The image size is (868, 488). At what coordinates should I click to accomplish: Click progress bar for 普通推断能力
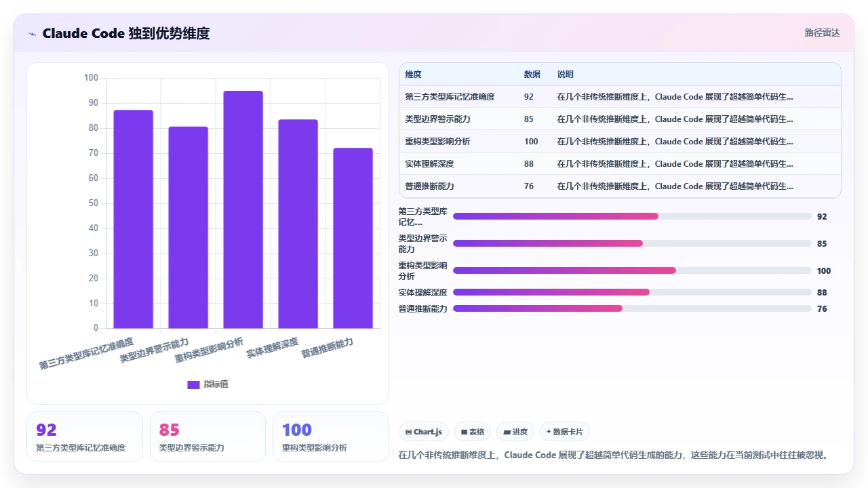click(x=632, y=308)
